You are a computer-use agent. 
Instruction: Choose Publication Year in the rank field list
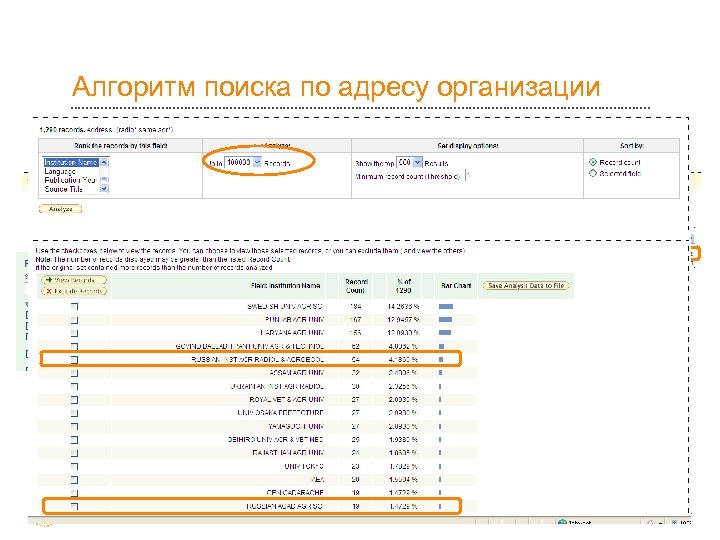click(70, 180)
